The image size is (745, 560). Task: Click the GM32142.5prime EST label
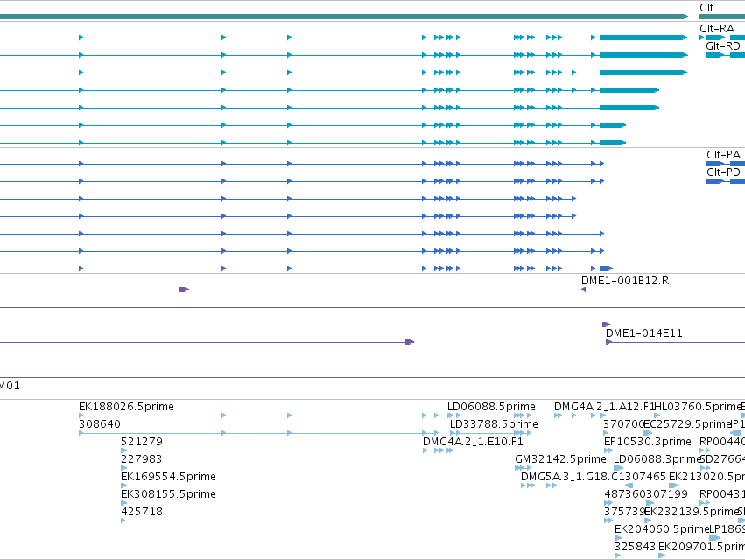click(x=560, y=459)
